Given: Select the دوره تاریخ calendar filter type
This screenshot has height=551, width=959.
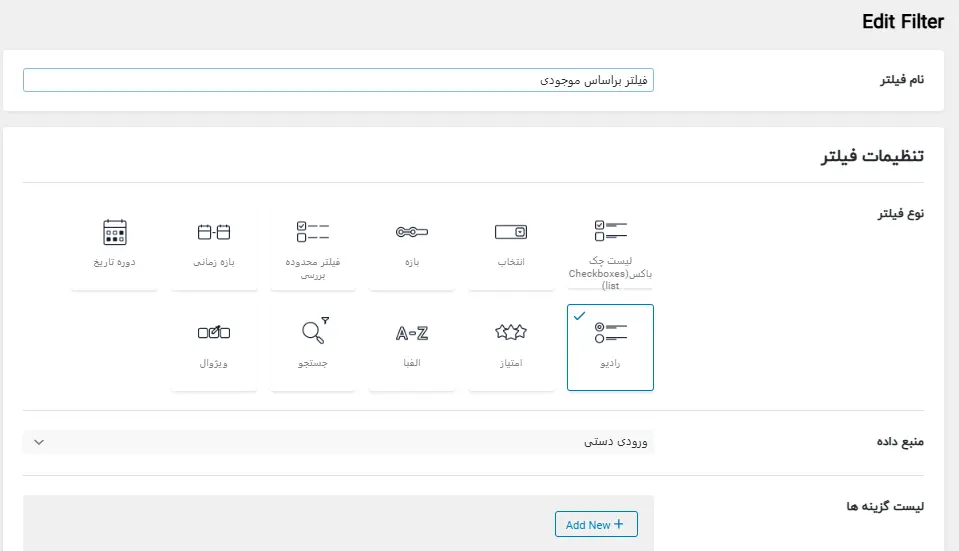Looking at the screenshot, I should (x=114, y=247).
